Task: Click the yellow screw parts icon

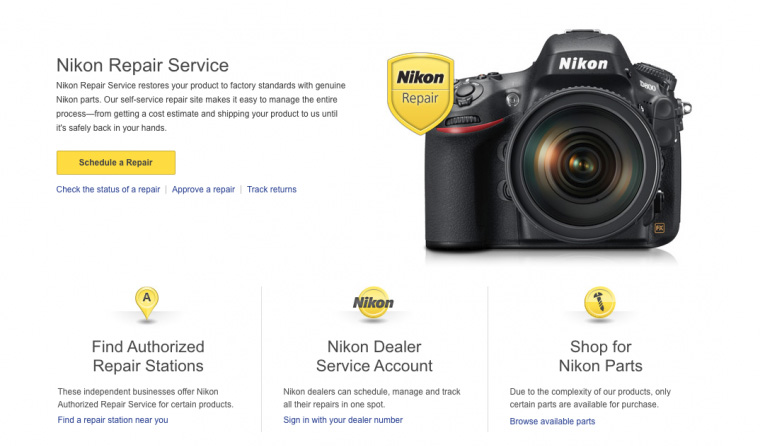Action: [600, 303]
